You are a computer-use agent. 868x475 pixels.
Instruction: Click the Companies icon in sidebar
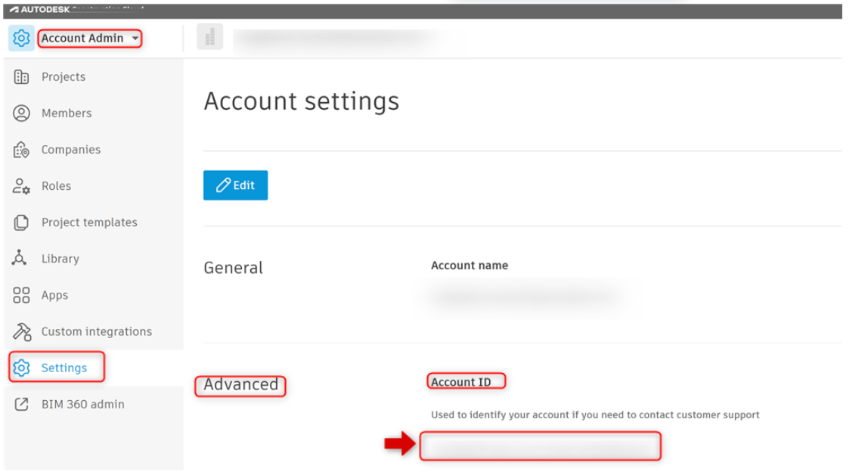pos(21,150)
